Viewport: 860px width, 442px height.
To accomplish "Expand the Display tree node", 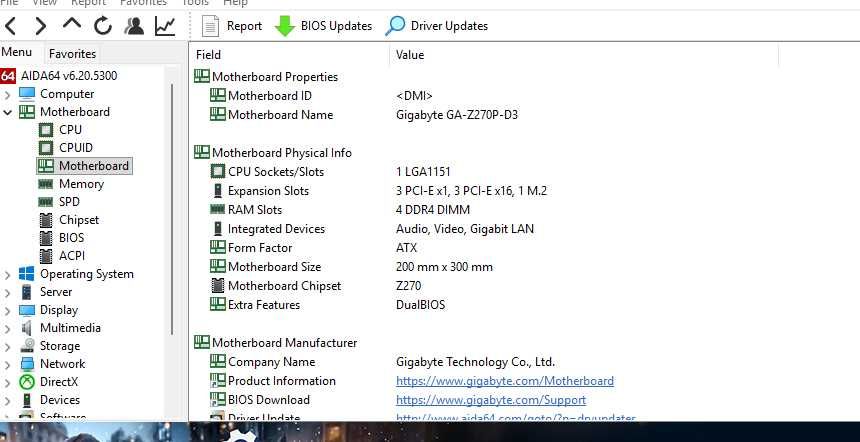I will pyautogui.click(x=7, y=311).
